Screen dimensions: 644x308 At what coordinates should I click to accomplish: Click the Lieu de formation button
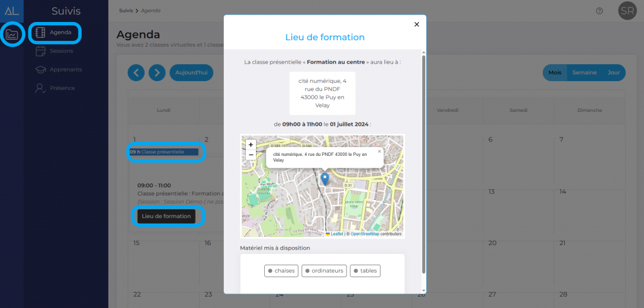point(166,216)
